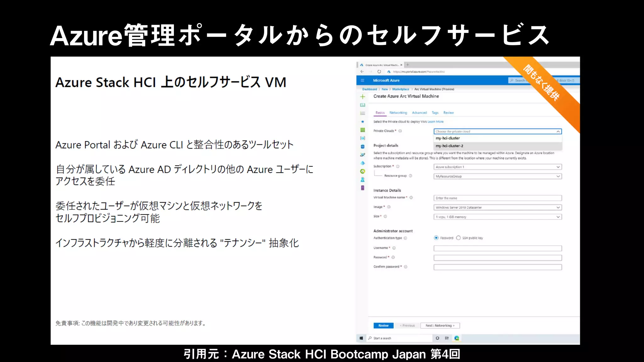
Task: Click the green plus create resource icon
Action: [363, 96]
